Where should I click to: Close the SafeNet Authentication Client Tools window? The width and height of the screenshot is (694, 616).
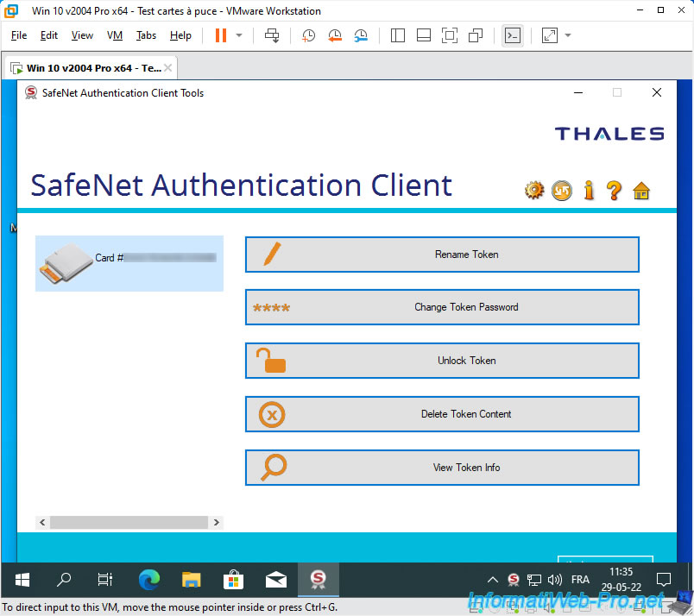click(657, 92)
